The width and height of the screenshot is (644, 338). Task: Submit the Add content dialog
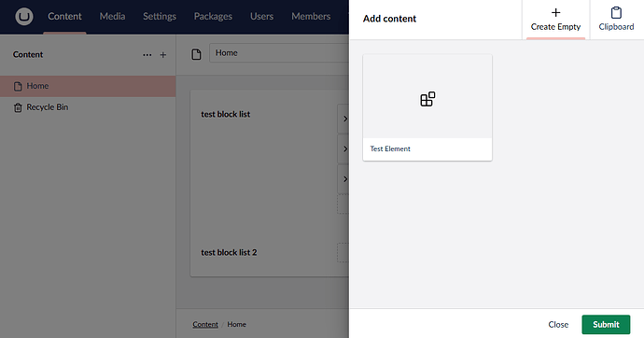pyautogui.click(x=606, y=324)
